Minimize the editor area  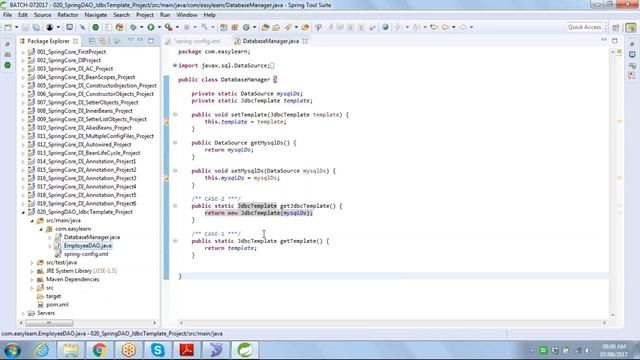tap(604, 40)
